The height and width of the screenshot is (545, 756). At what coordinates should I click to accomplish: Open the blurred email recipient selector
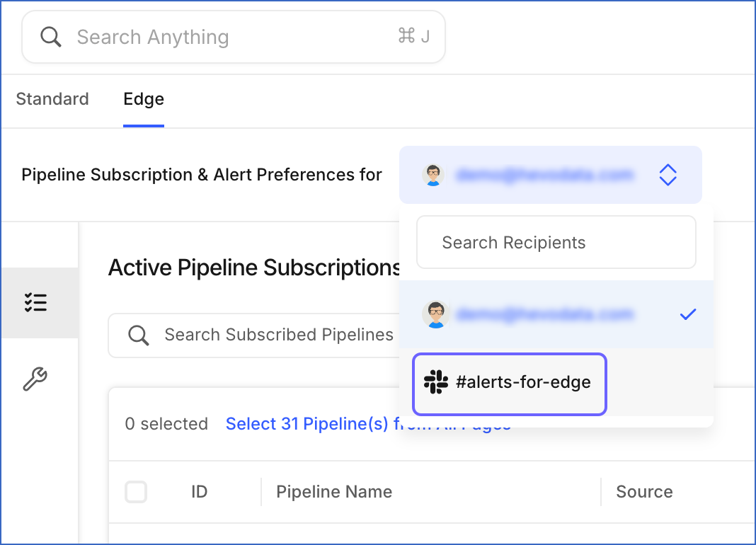click(x=550, y=175)
